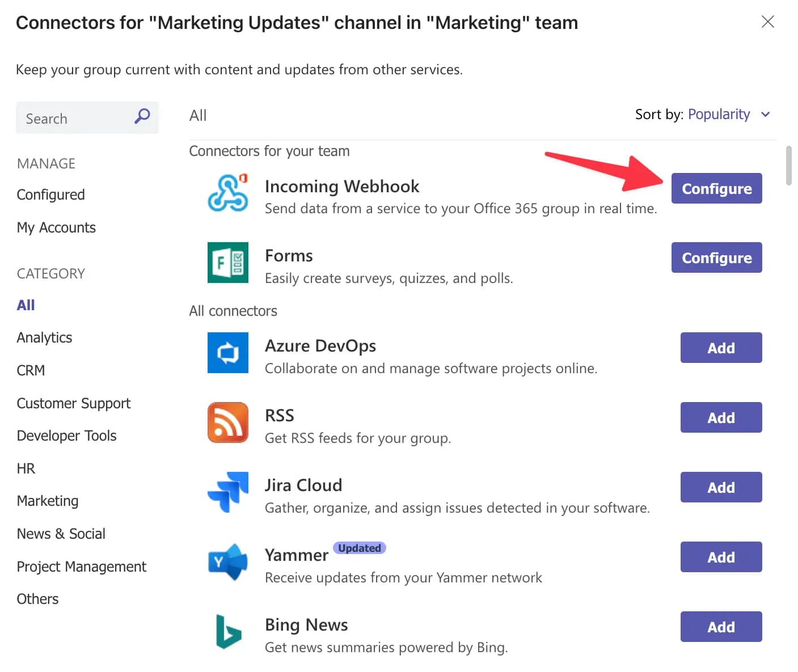Viewport: 798px width, 672px height.
Task: Click the RSS feed connector icon
Action: pyautogui.click(x=227, y=422)
